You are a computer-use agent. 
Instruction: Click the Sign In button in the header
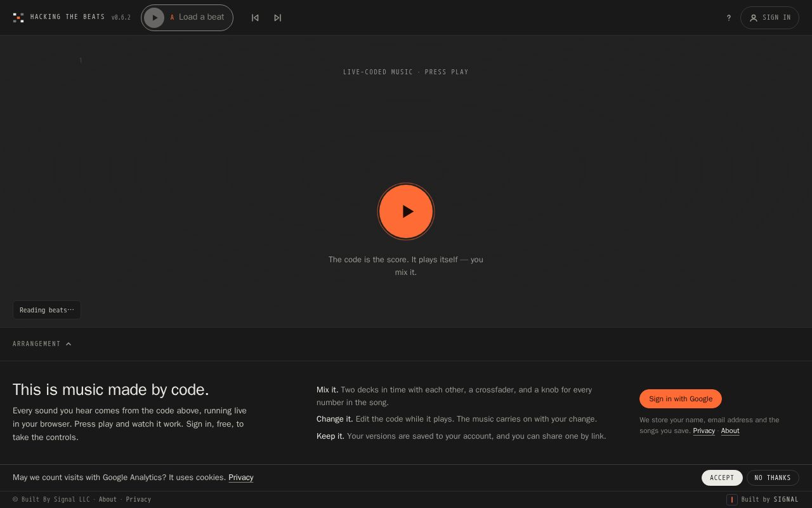pyautogui.click(x=769, y=18)
